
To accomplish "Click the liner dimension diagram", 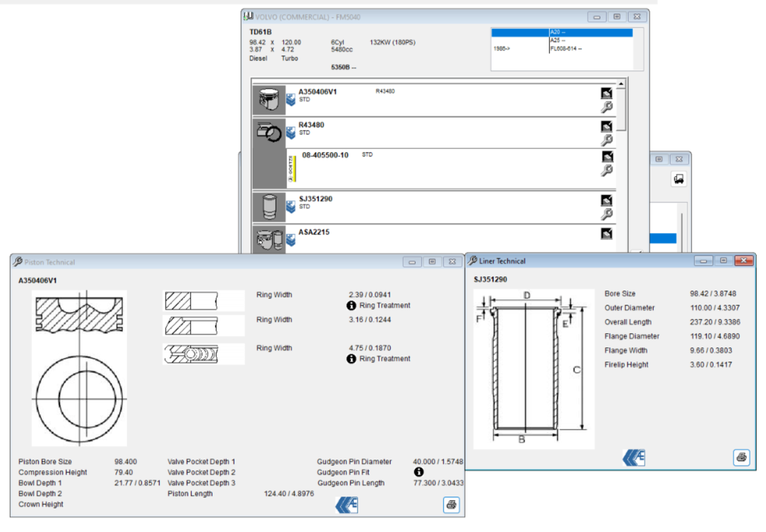I will [x=534, y=369].
